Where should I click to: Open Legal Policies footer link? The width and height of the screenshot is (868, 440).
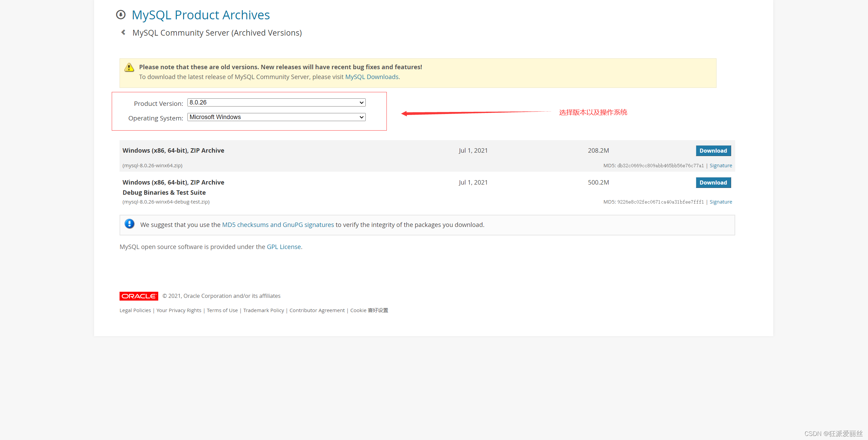[x=135, y=310]
